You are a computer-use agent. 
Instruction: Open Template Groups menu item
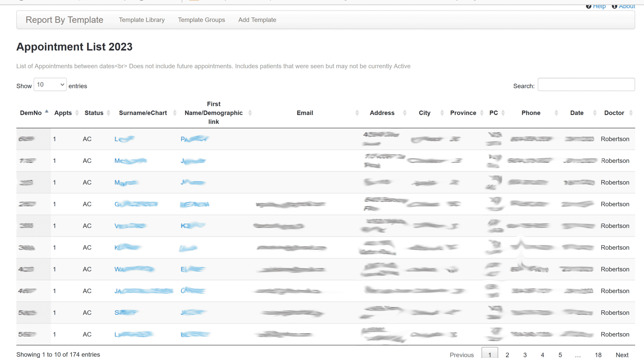pyautogui.click(x=201, y=20)
